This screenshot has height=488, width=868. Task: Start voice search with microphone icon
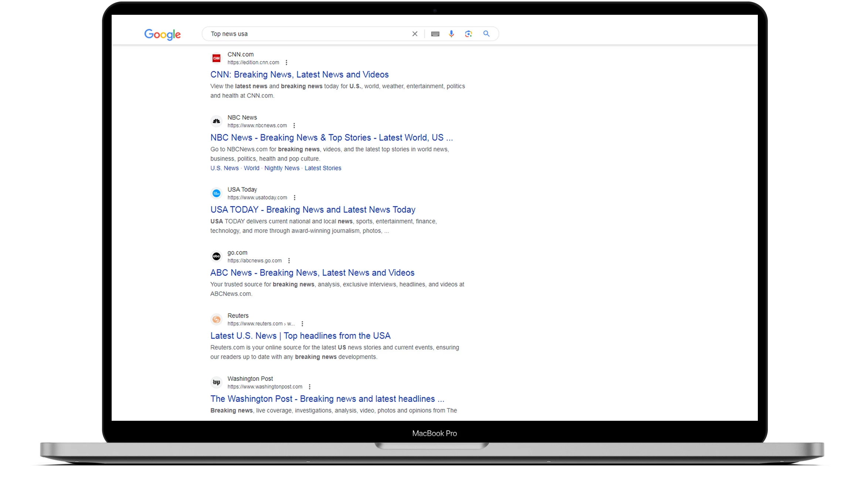coord(451,34)
